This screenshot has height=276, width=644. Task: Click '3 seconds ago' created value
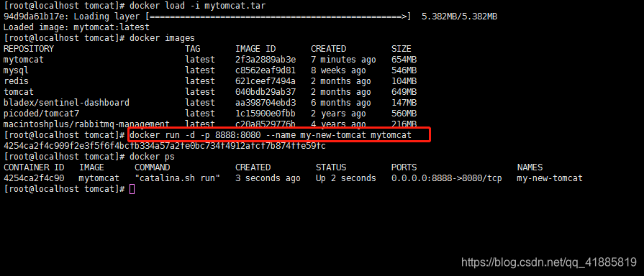tap(268, 178)
